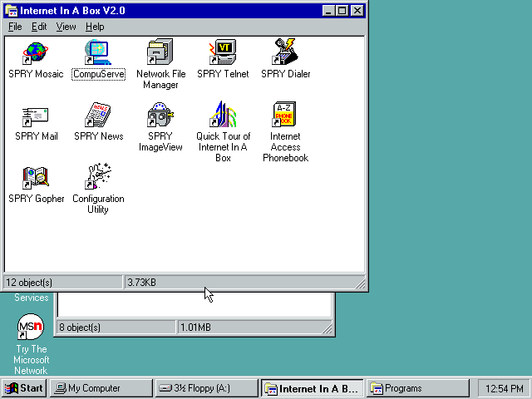Switch to Programs taskbar button
This screenshot has width=532, height=399.
(x=417, y=388)
